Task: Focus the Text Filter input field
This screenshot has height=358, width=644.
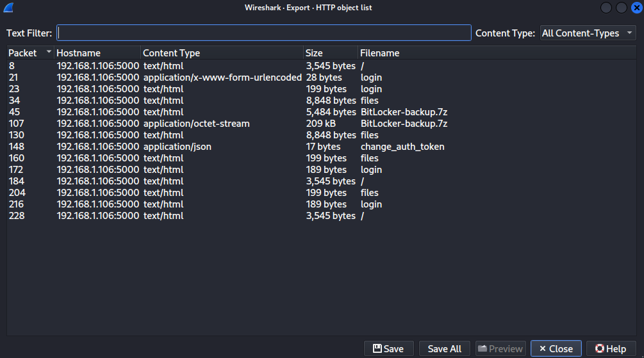Action: point(263,33)
